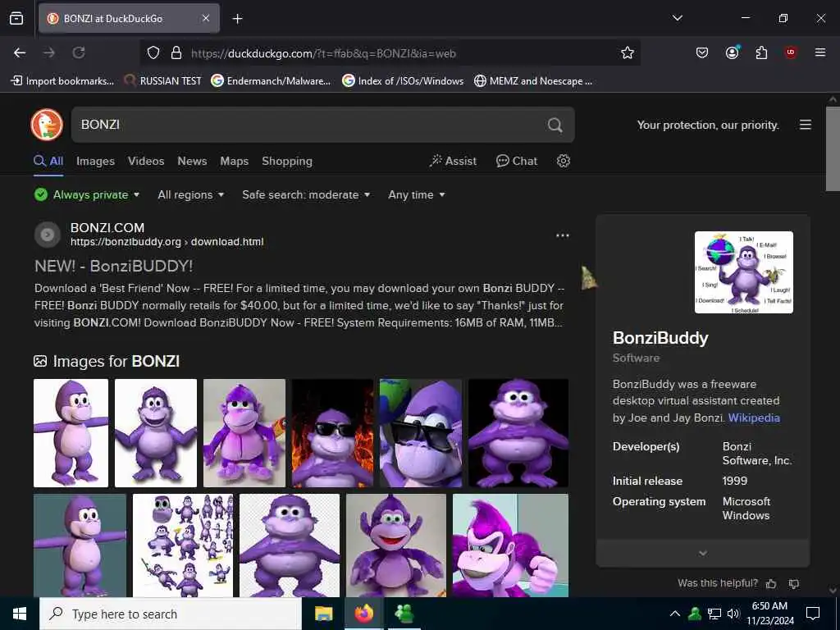
Task: Reload the current page
Action: (79, 52)
